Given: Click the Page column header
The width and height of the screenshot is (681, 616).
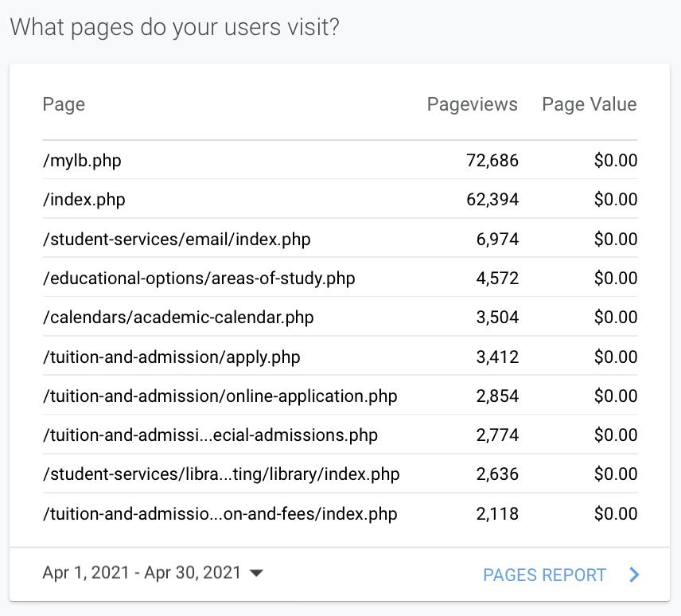Looking at the screenshot, I should point(64,105).
